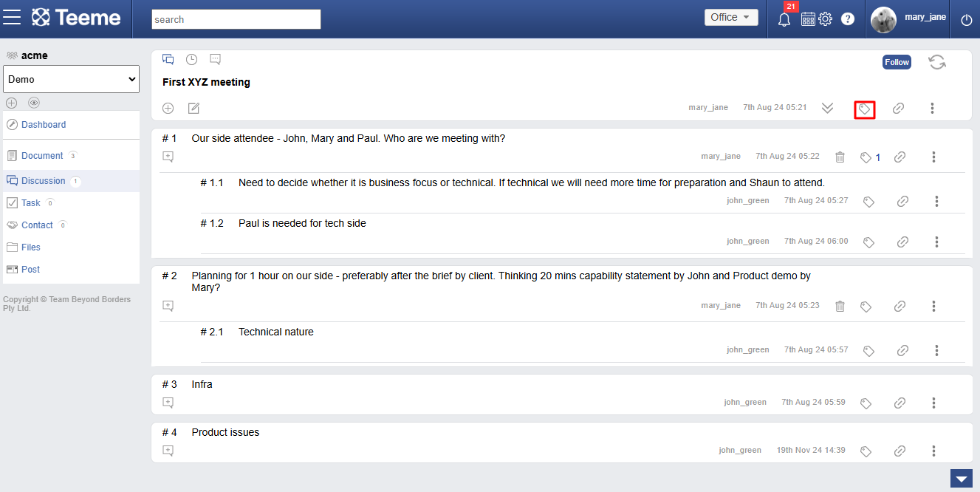Screen dimensions: 980x492
Task: Toggle the eye visibility icon under Demo
Action: (34, 103)
